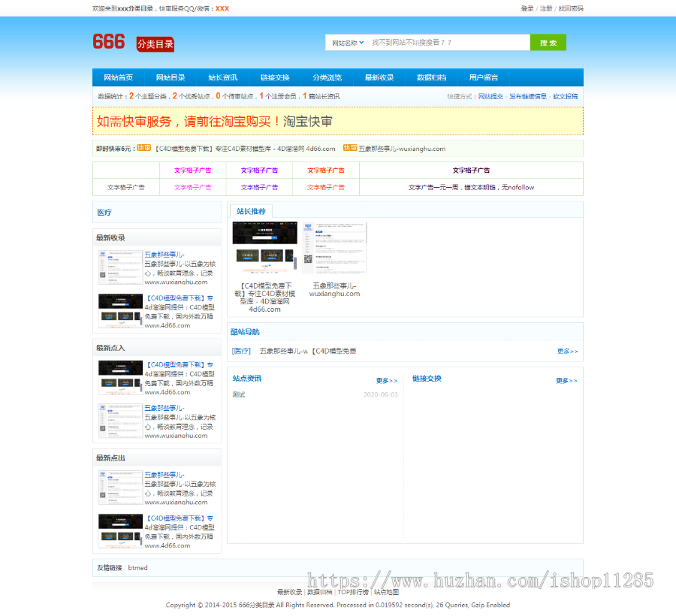The image size is (676, 616).
Task: Click the 666 分类目录 site logo
Action: pyautogui.click(x=134, y=43)
